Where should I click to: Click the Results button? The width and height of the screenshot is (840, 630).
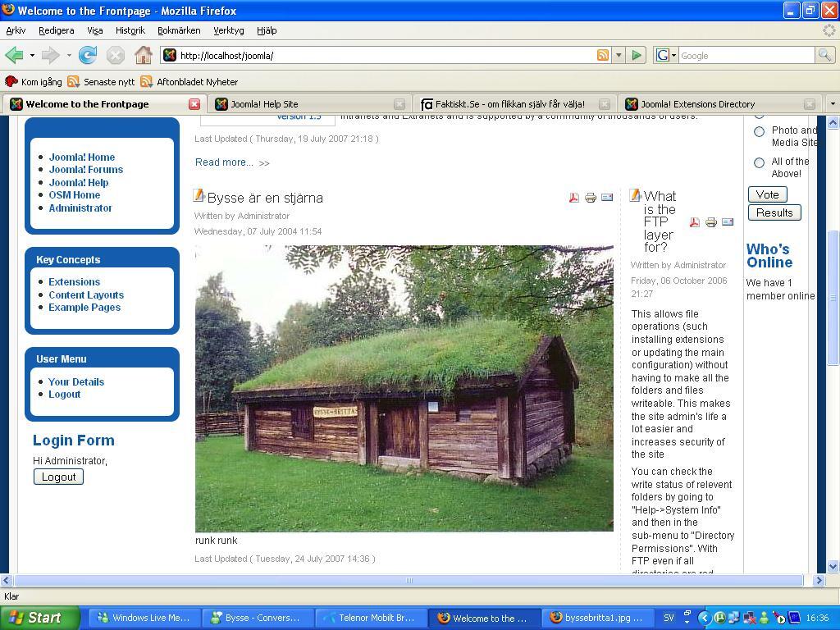774,212
